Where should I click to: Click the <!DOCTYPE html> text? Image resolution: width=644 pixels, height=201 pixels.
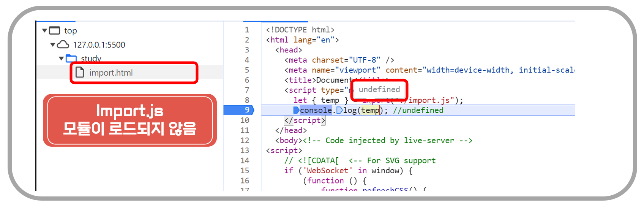[300, 30]
